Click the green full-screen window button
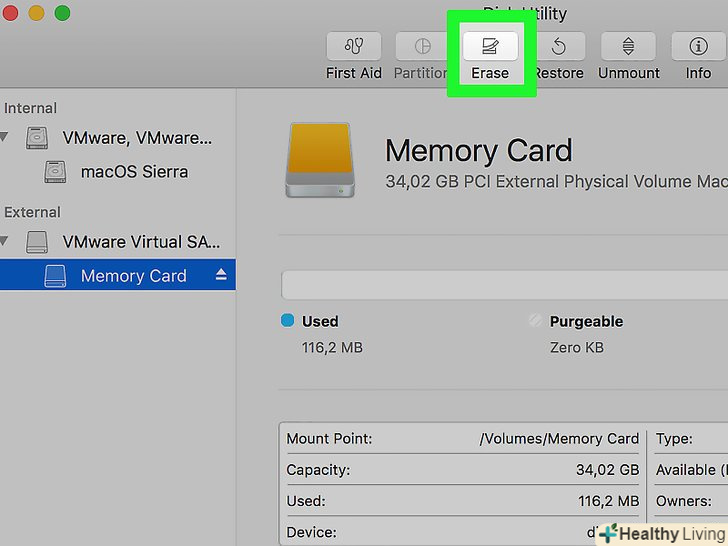Screen dimensions: 728x546 62,13
